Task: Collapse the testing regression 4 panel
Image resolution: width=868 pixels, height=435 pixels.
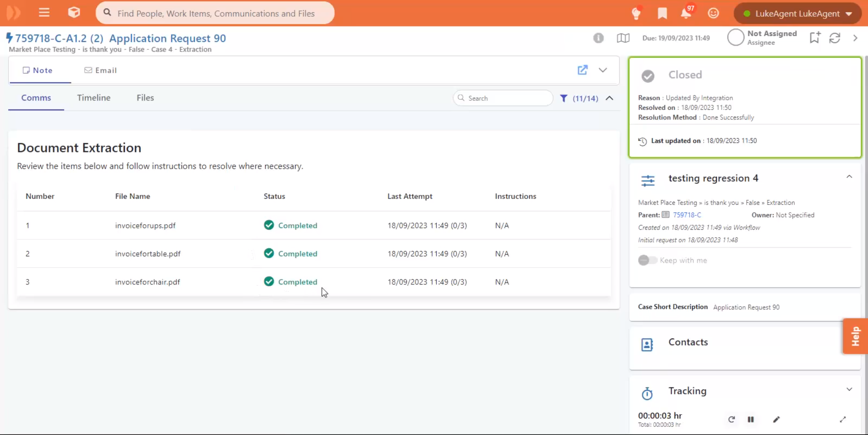Action: click(x=849, y=177)
